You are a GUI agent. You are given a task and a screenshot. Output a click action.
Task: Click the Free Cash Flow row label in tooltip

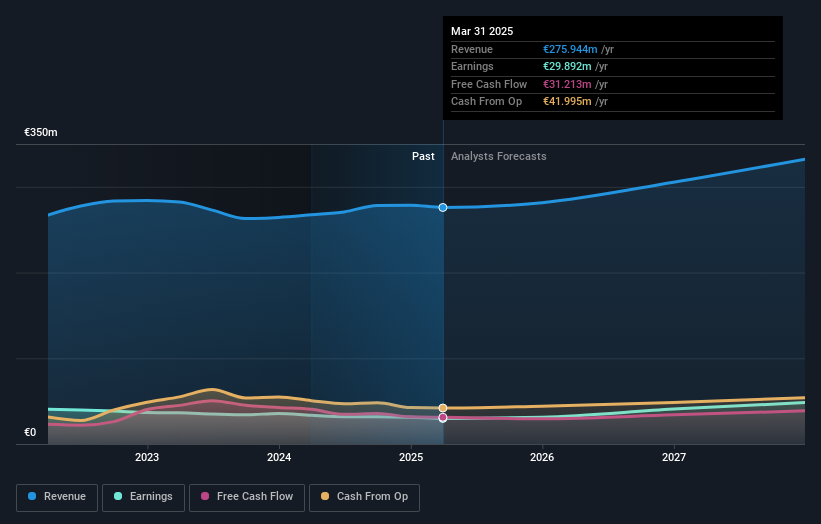489,84
